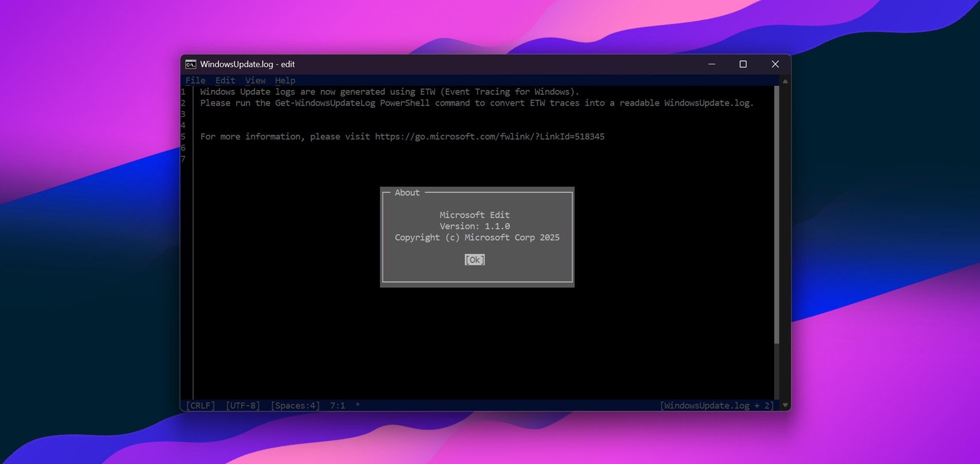
Task: Click the go.microsoft.com fwlink URL
Action: coord(489,137)
